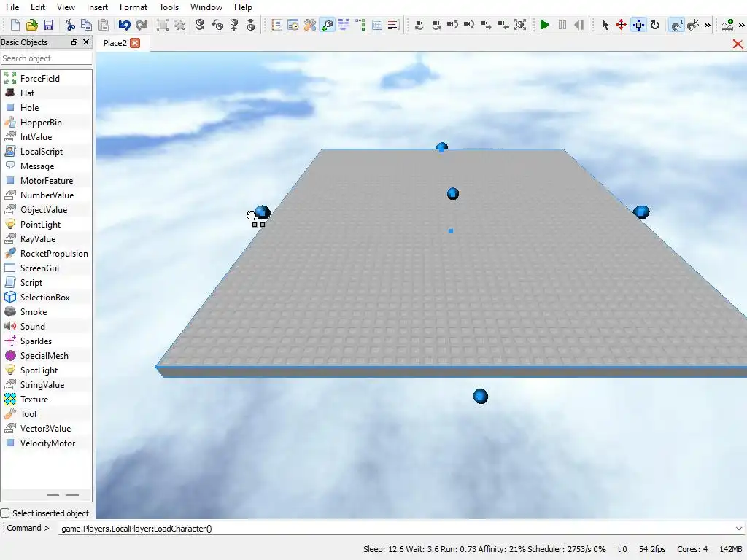Insert a SpecialMesh object
The height and width of the screenshot is (560, 747).
click(x=46, y=356)
